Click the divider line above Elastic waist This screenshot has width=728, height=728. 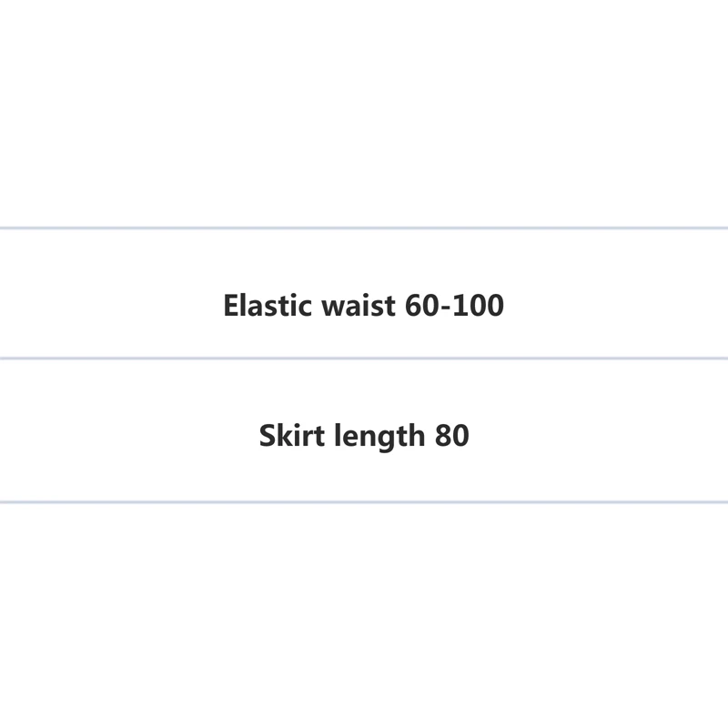[x=364, y=227]
